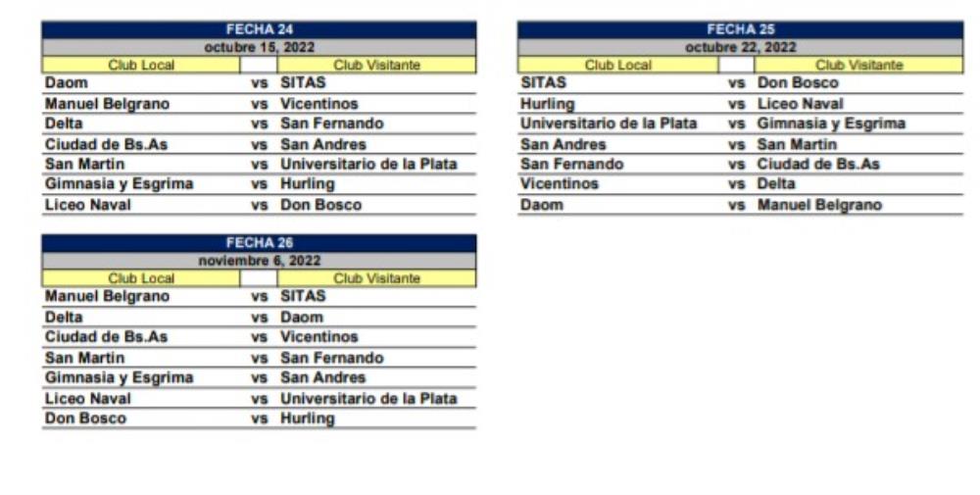Click Delta local club in Fecha 26

click(x=65, y=318)
